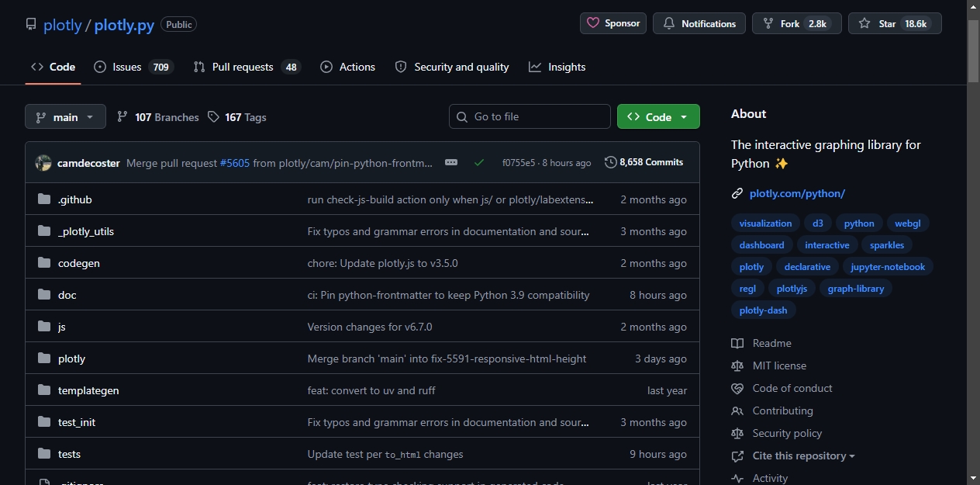
Task: Click the Notifications bell icon
Action: point(669,23)
